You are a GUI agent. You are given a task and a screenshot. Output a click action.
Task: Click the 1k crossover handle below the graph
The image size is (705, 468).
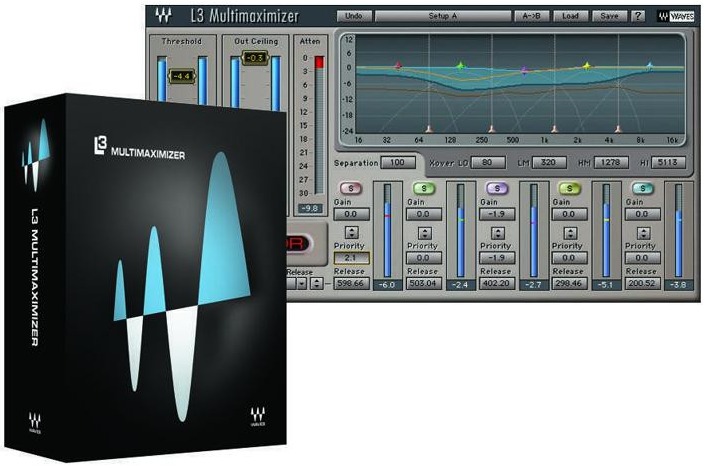click(555, 129)
